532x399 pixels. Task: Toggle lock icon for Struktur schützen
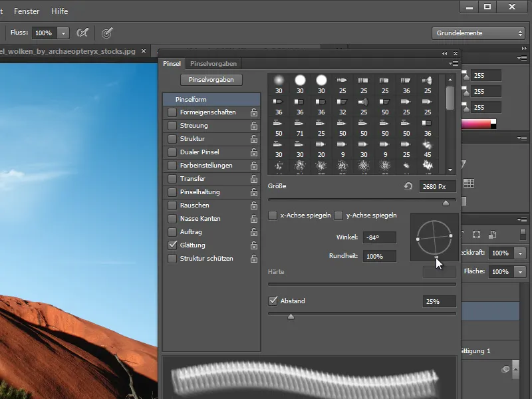pos(254,259)
